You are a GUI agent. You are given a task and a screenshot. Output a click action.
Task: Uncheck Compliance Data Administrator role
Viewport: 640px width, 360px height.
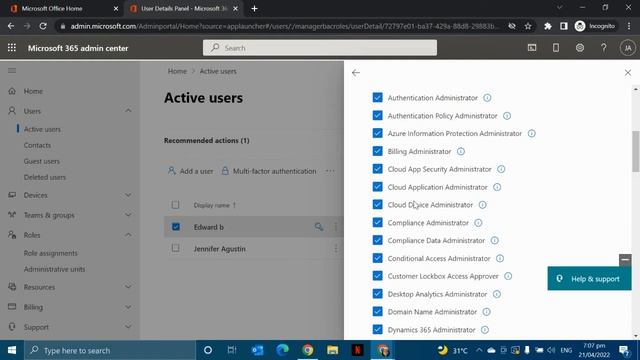pyautogui.click(x=378, y=240)
